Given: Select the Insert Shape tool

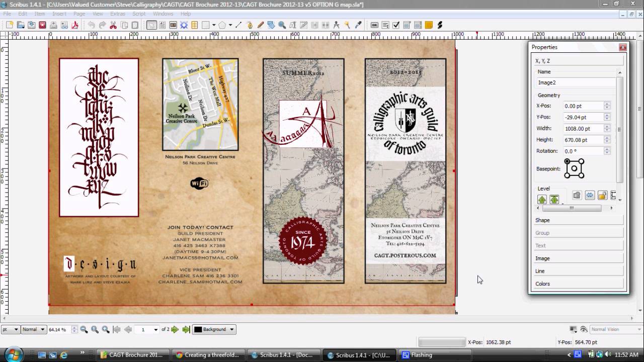Looking at the screenshot, I should point(206,25).
